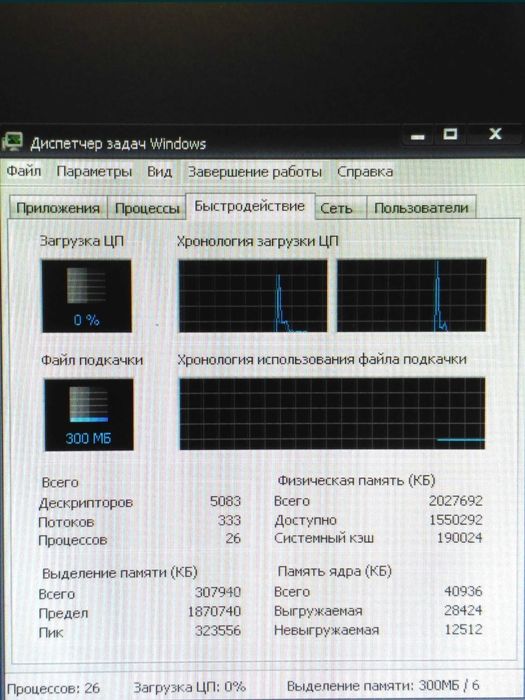The width and height of the screenshot is (525, 700).
Task: Click the page file 300 МБ gauge
Action: point(89,414)
